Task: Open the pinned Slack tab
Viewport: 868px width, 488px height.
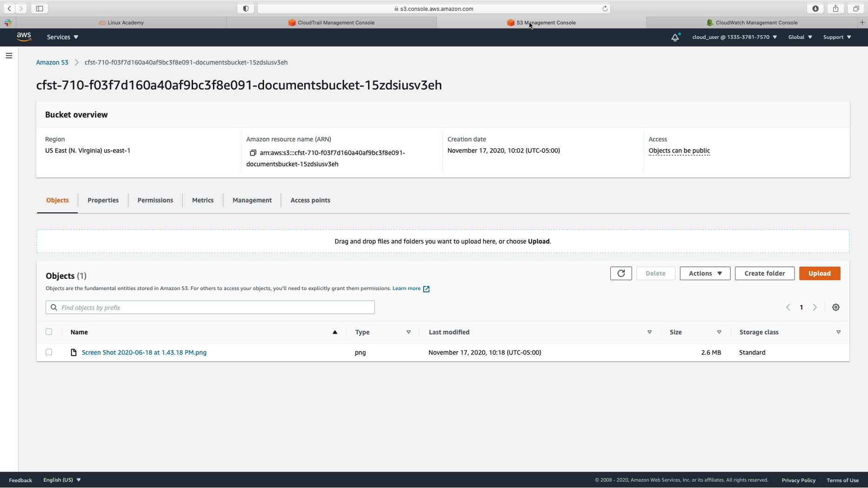Action: coord(8,22)
